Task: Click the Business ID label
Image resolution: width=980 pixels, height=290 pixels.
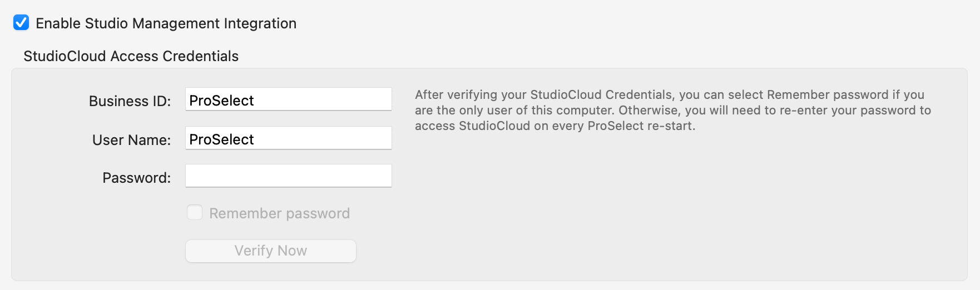Action: [130, 101]
